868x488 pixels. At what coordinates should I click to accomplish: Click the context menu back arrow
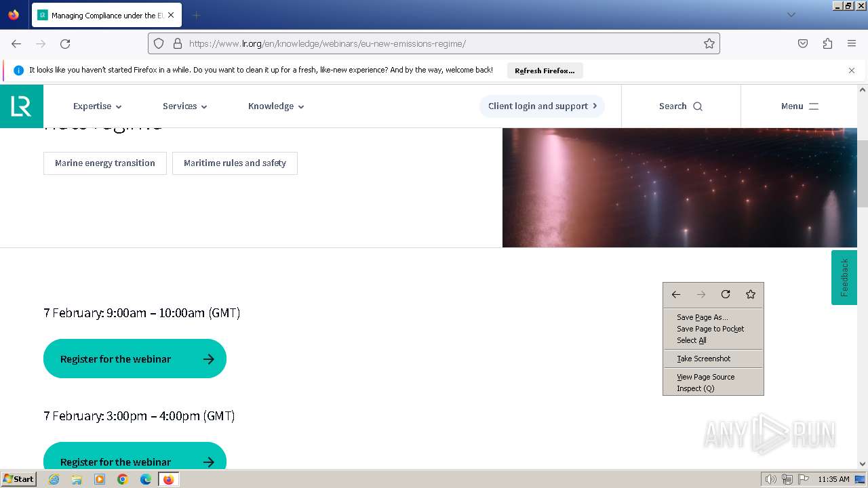[x=676, y=294]
